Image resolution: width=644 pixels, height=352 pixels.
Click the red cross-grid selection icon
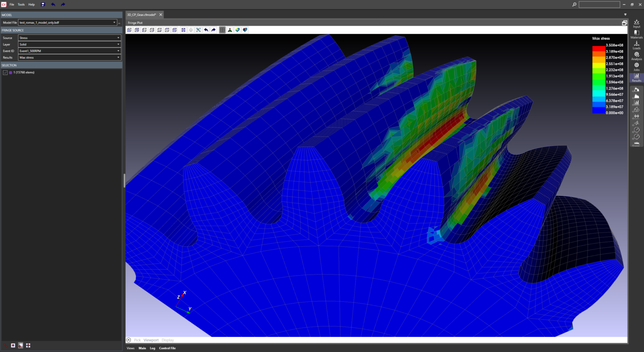tap(28, 345)
